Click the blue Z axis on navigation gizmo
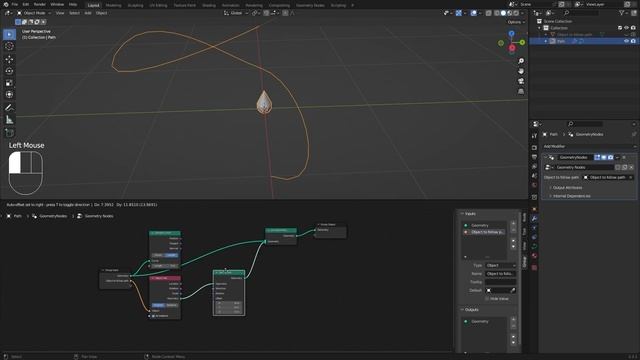The height and width of the screenshot is (360, 640). coord(511,33)
